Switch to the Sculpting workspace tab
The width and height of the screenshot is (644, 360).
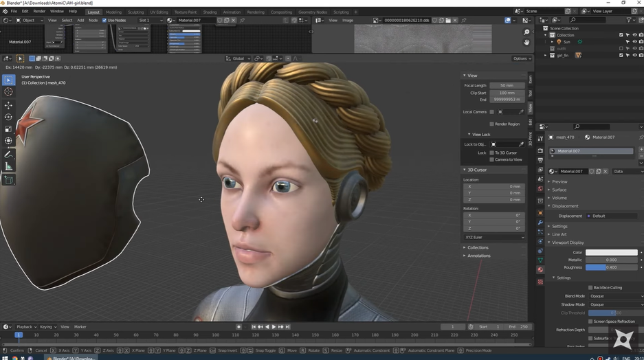point(135,12)
